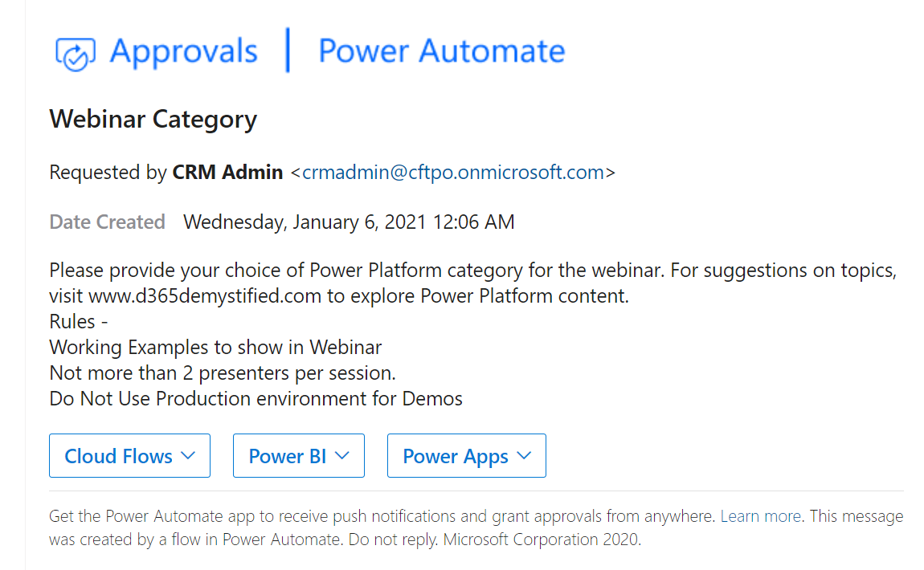Expand the Cloud Flows dropdown button
The width and height of the screenshot is (924, 570).
coord(129,456)
